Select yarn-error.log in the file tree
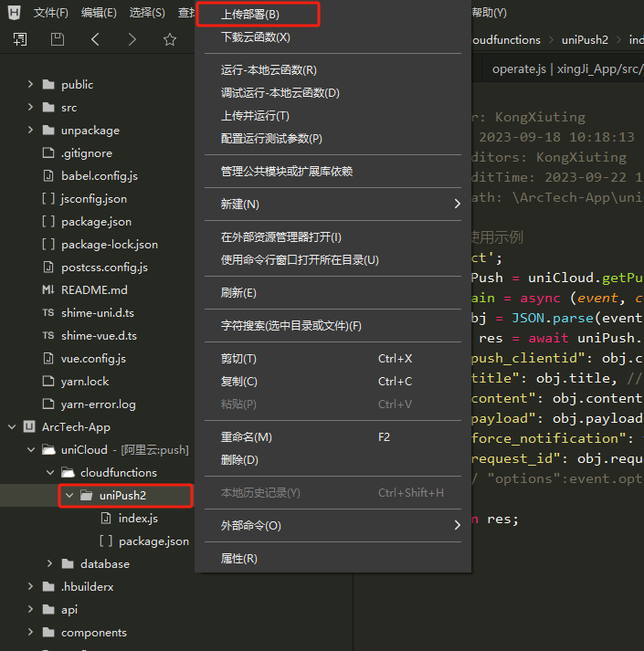This screenshot has width=644, height=651. [97, 404]
